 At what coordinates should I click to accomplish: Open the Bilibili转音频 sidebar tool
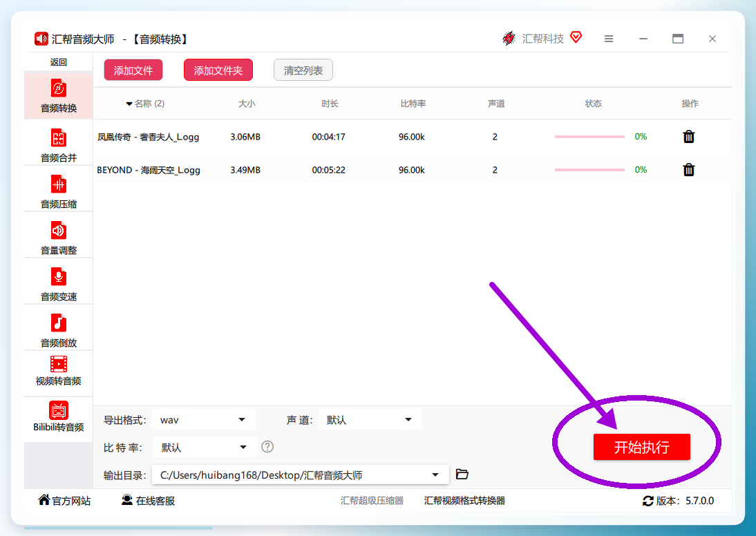point(58,418)
